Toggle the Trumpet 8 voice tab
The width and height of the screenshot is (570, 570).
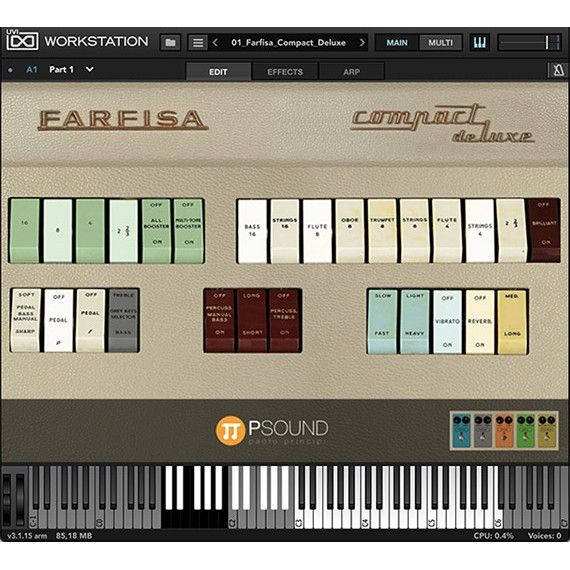point(382,230)
